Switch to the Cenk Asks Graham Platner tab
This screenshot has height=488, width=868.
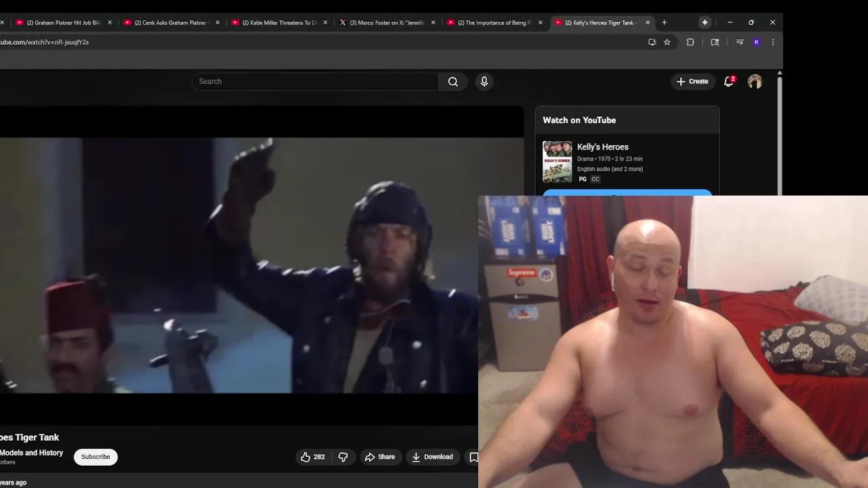(171, 22)
